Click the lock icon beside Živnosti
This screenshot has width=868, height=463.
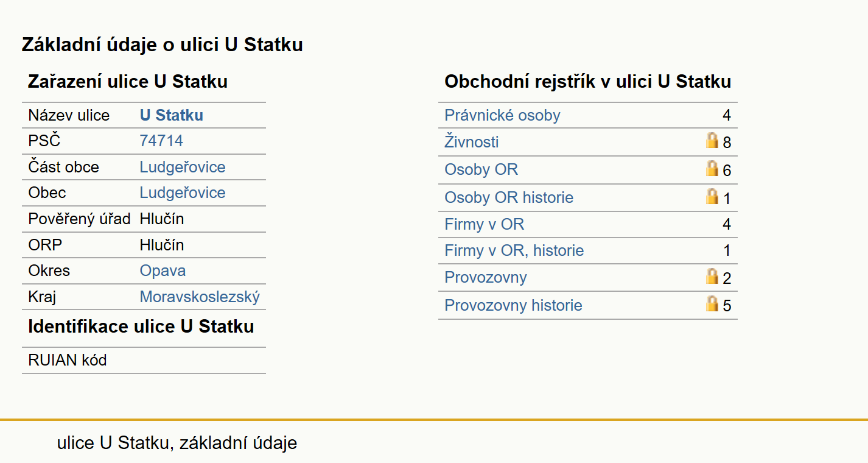point(712,141)
